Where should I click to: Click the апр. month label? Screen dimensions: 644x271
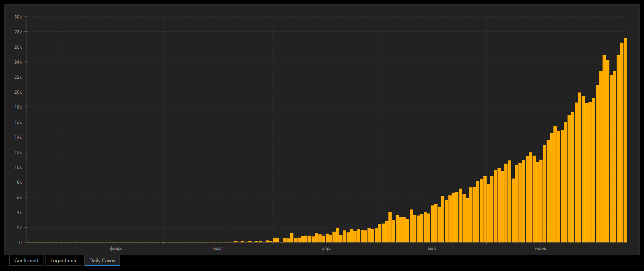pos(326,248)
